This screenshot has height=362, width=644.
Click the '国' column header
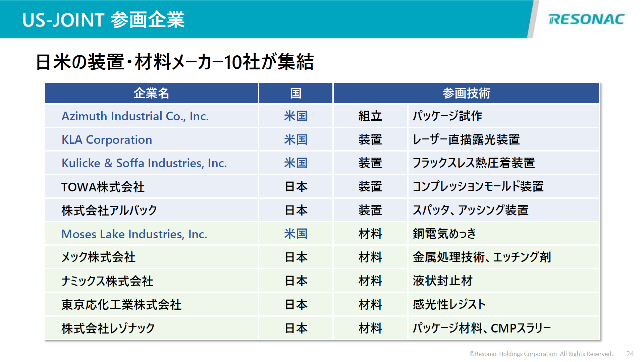point(296,93)
